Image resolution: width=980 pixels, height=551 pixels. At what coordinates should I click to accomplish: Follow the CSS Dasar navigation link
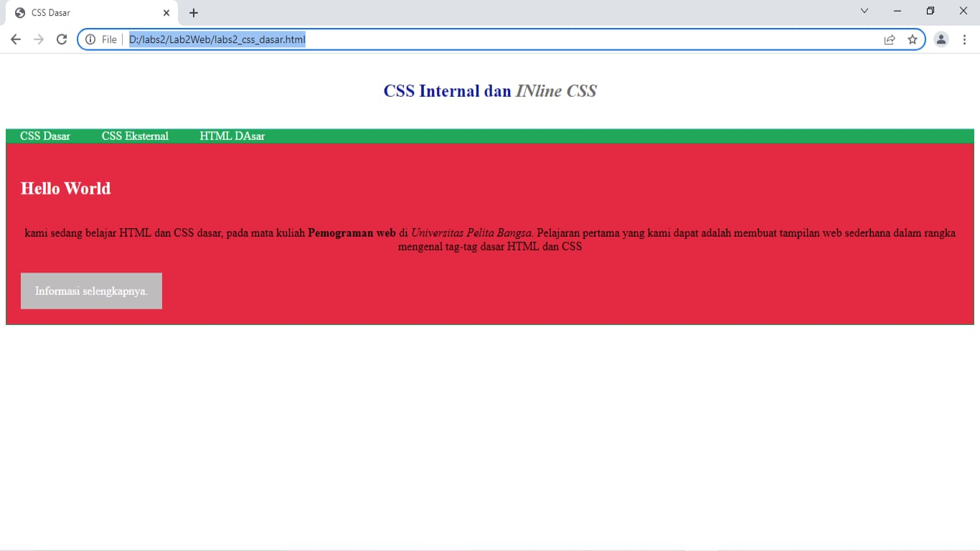pos(45,136)
